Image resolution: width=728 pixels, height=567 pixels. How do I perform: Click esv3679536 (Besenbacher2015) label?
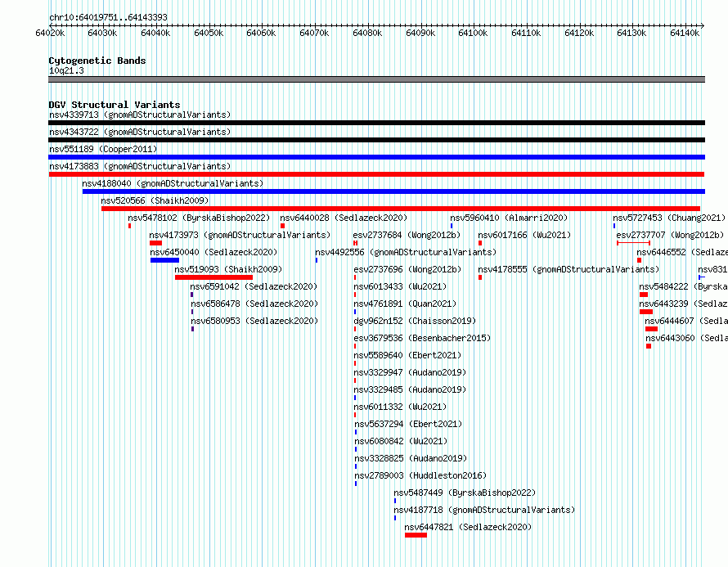click(x=423, y=338)
